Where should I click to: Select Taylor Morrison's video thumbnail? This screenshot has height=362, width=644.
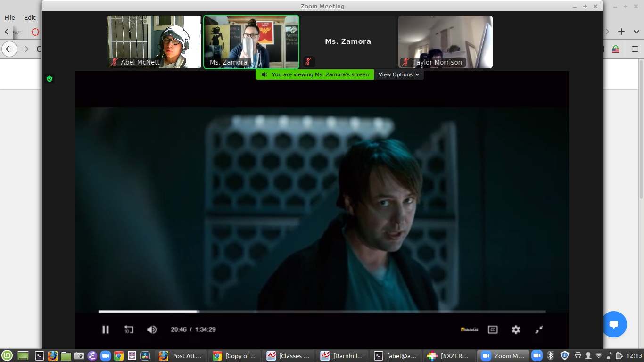[446, 42]
